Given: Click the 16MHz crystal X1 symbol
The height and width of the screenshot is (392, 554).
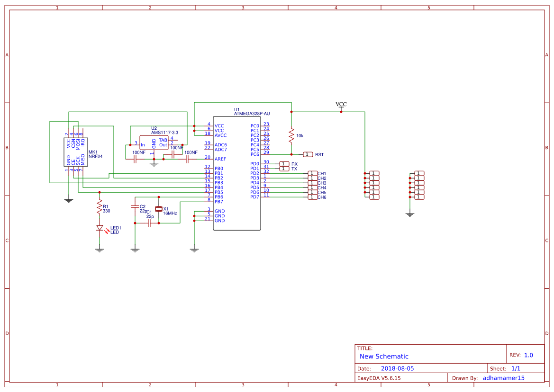Looking at the screenshot, I should (159, 210).
